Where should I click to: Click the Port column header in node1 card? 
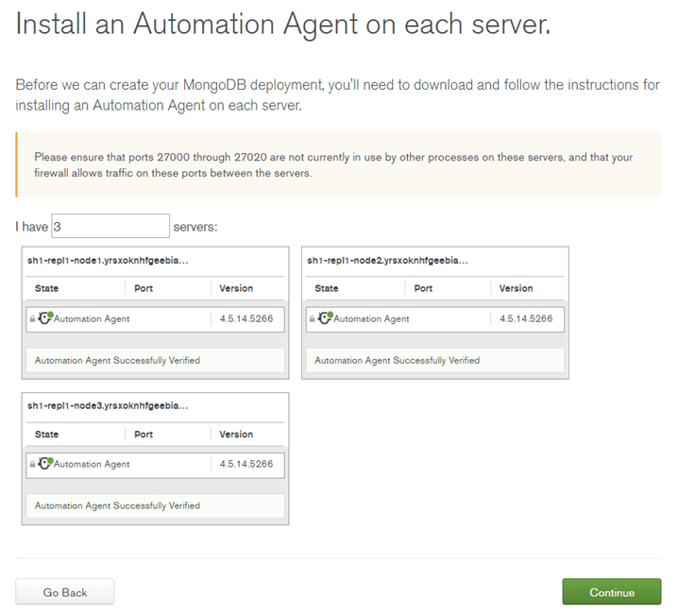pos(144,288)
